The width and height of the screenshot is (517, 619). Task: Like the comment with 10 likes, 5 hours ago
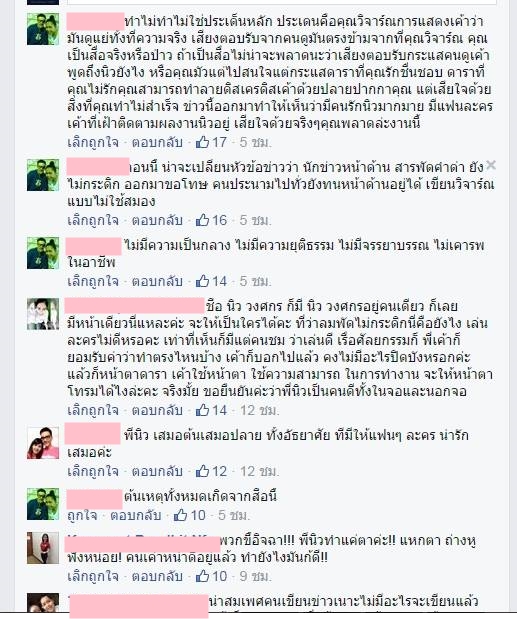[x=82, y=515]
